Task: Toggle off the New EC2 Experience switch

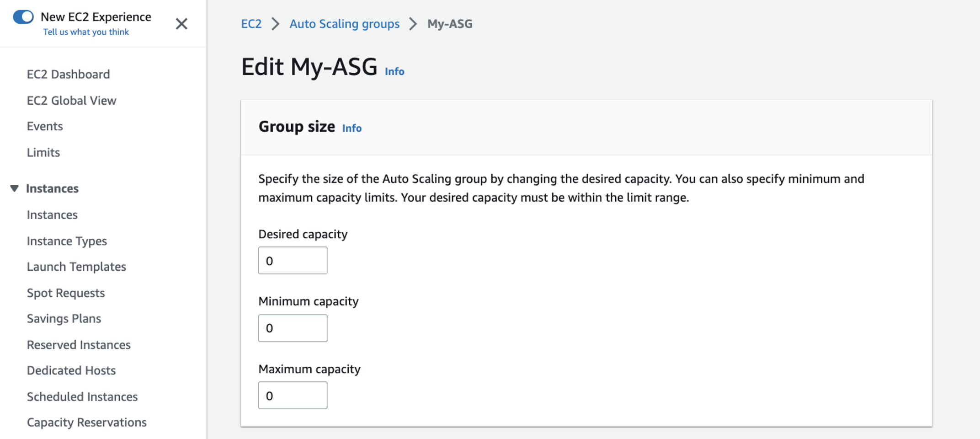Action: 23,16
